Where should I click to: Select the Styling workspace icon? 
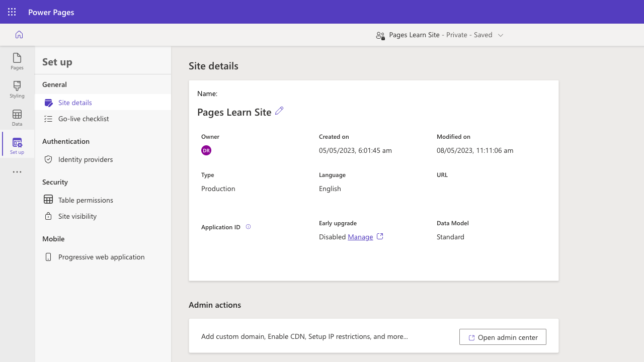click(17, 89)
